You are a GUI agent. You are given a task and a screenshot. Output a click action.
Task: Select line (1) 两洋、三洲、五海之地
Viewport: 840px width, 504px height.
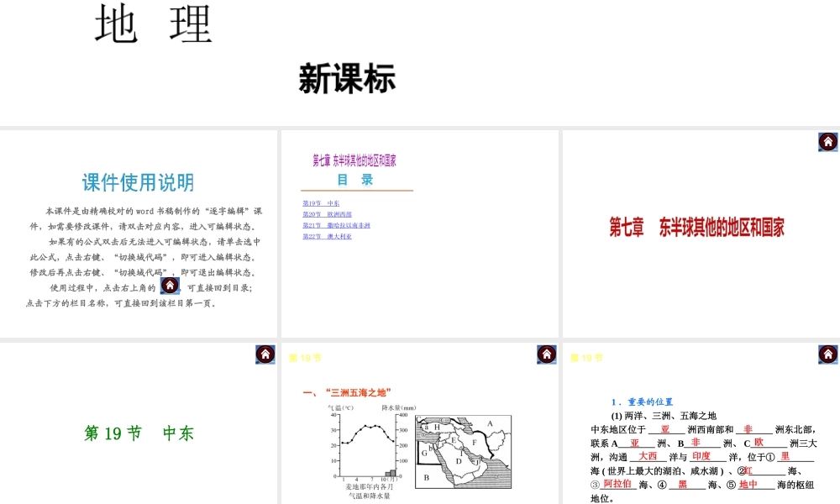pyautogui.click(x=664, y=416)
